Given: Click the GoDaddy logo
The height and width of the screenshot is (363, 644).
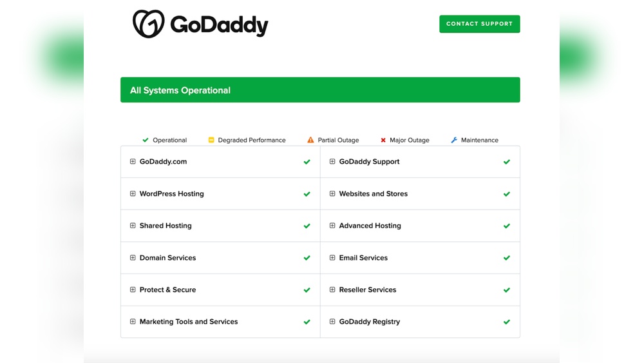Looking at the screenshot, I should [200, 24].
